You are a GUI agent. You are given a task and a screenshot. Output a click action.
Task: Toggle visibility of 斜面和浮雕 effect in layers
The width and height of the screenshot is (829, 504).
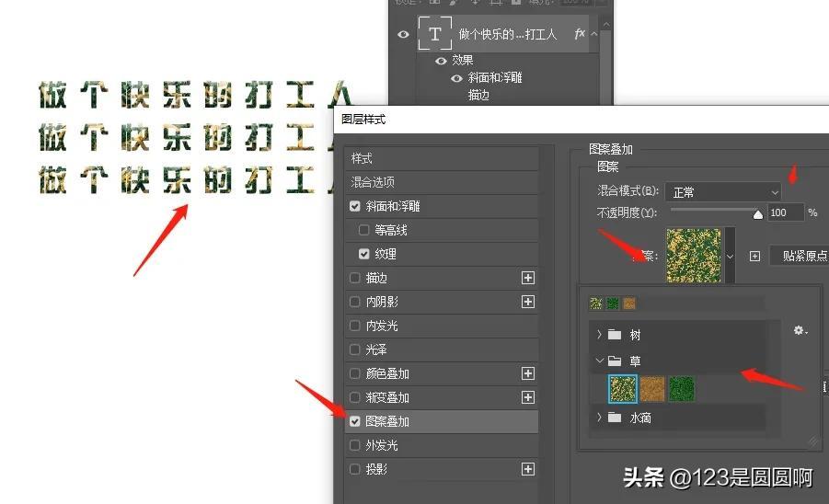pos(456,78)
